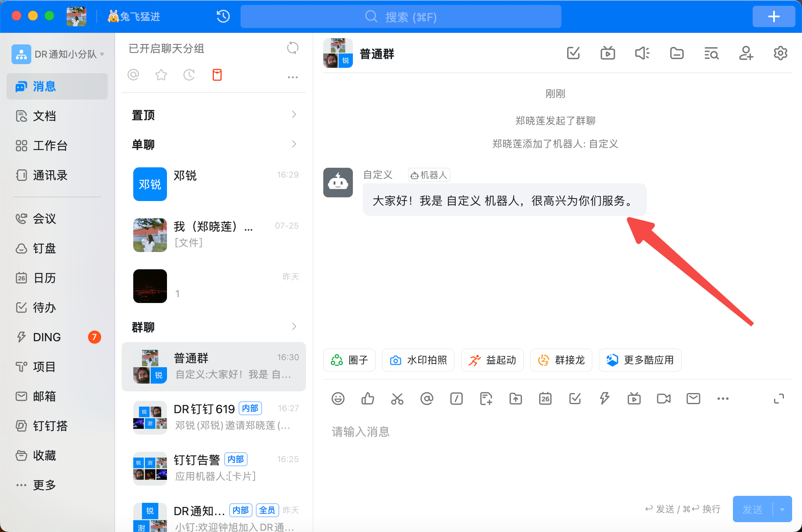Open 会议 in the sidebar
The height and width of the screenshot is (532, 802).
(57, 219)
